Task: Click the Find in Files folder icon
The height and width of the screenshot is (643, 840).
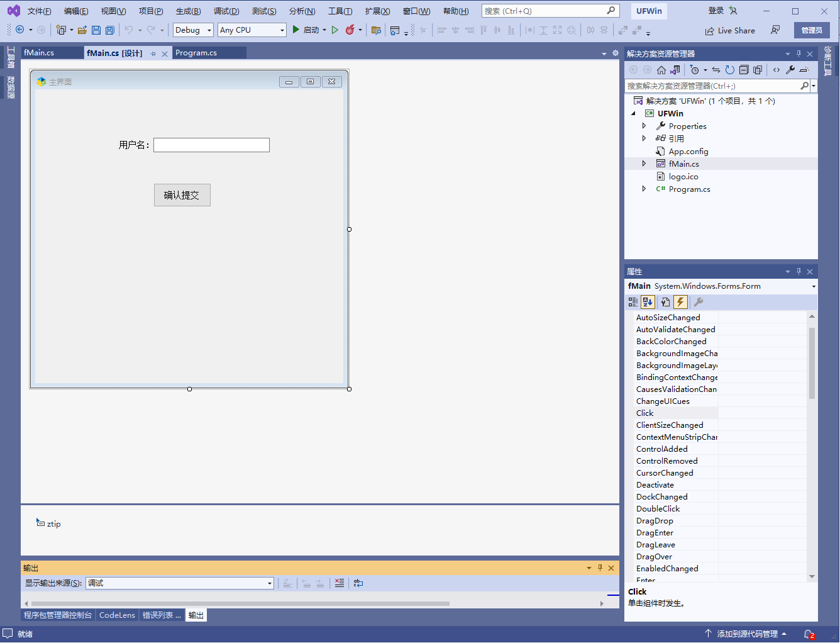Action: 376,30
